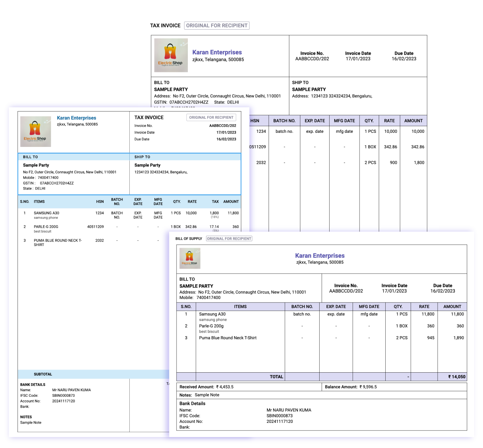Click the NOTES heading on the blue invoice

point(26,417)
